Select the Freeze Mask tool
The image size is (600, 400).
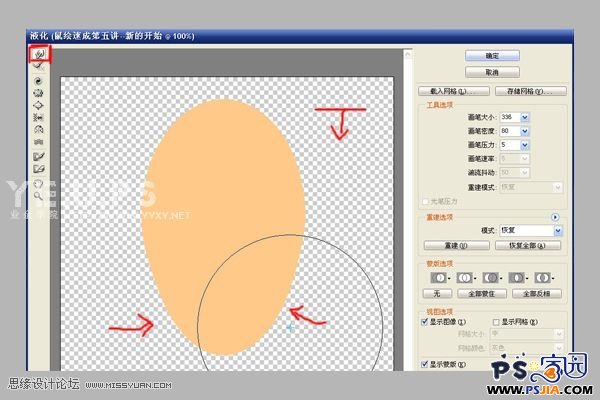39,156
